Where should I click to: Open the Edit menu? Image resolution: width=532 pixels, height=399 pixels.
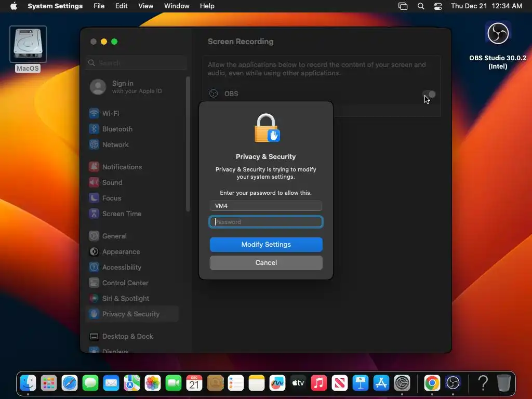121,6
